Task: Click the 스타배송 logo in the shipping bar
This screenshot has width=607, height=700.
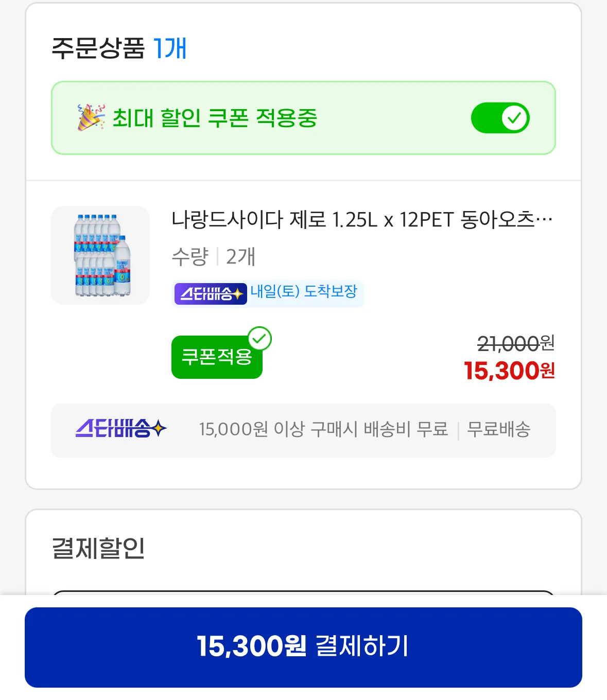Action: [x=122, y=429]
